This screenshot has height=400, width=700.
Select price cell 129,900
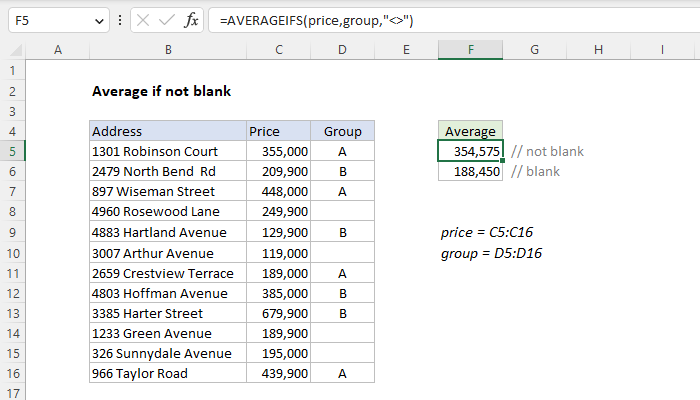tap(279, 232)
